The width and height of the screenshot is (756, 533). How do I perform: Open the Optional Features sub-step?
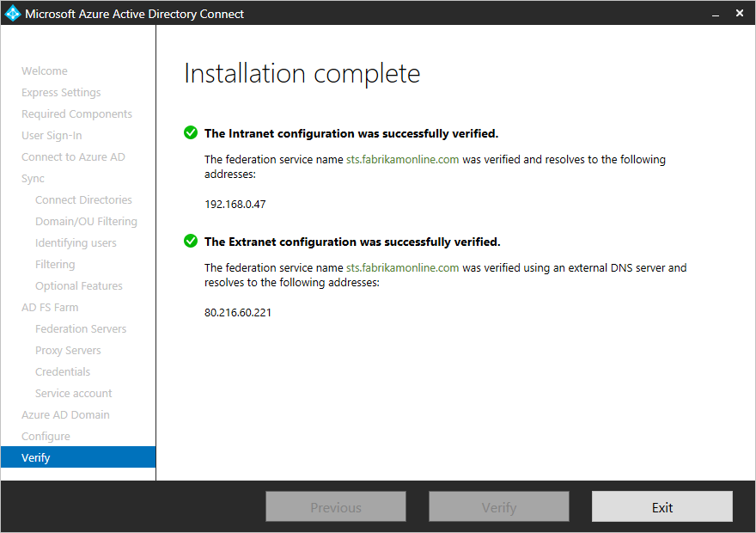click(78, 286)
